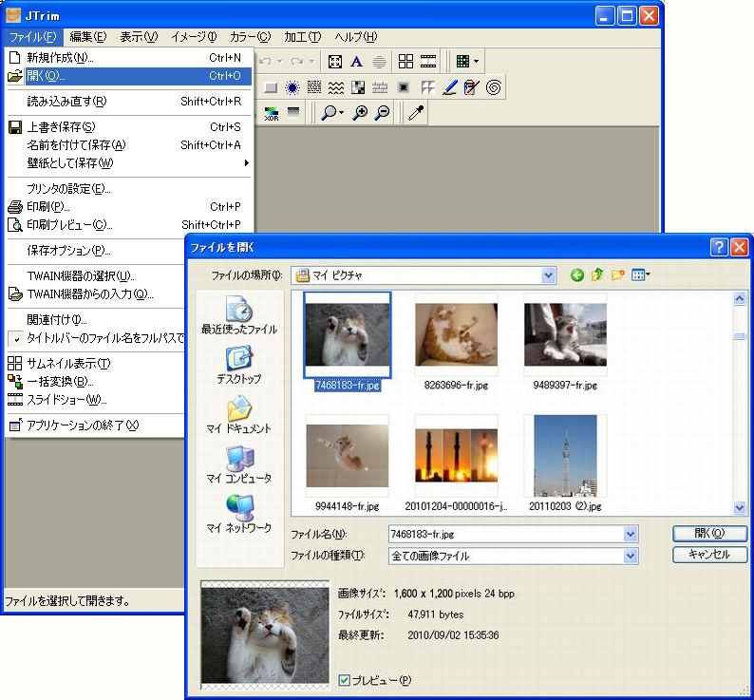Toggle タイトルバーのファイル名をフルパス menu option
The height and width of the screenshot is (700, 754).
coord(96,338)
